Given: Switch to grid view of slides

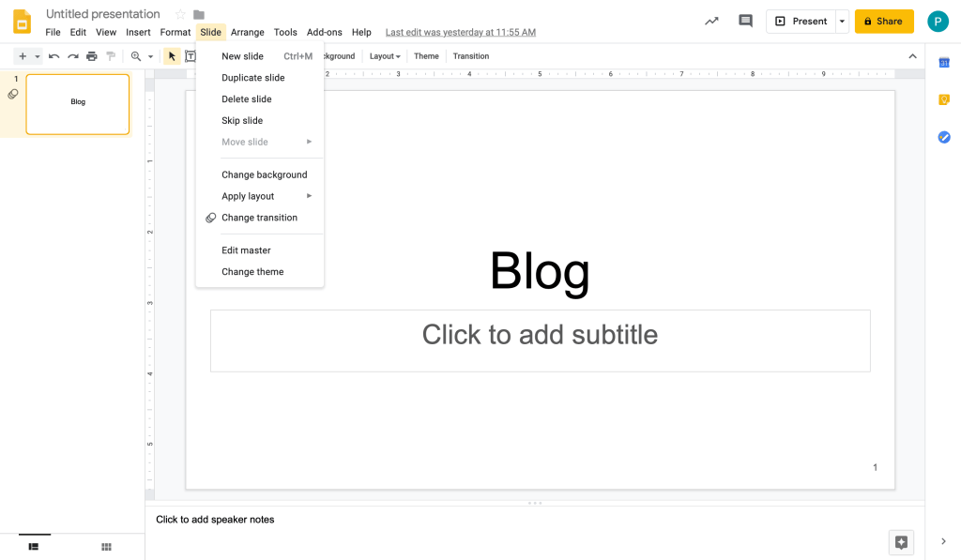Looking at the screenshot, I should point(106,547).
